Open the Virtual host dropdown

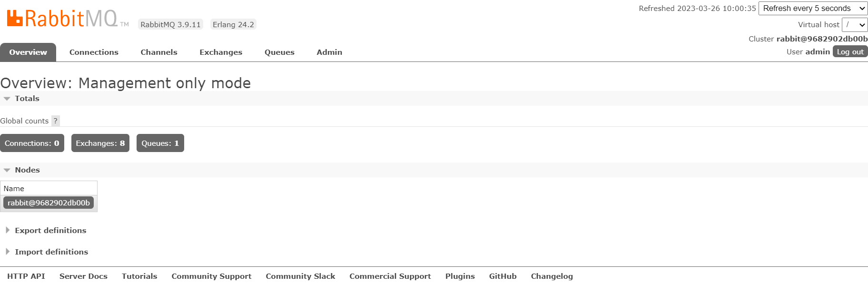(x=855, y=25)
